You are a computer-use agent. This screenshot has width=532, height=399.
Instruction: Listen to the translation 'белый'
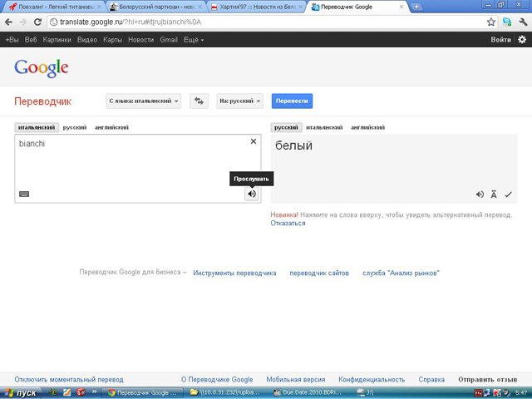tap(480, 195)
